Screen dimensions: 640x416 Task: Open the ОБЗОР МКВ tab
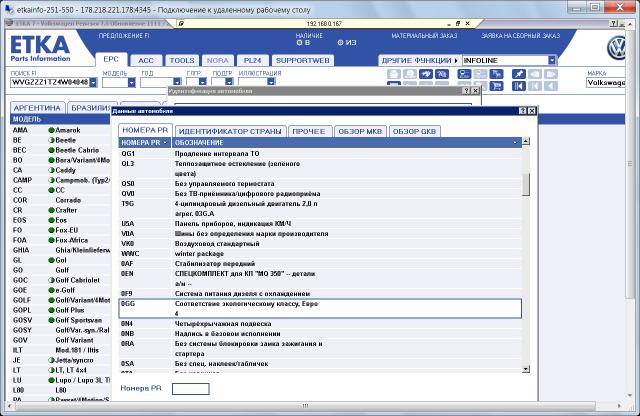click(360, 131)
